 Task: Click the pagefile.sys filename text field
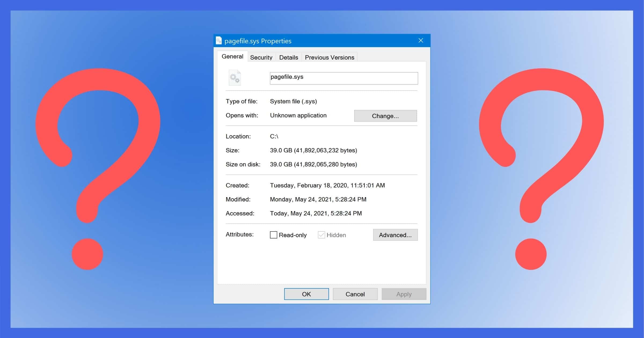[343, 78]
